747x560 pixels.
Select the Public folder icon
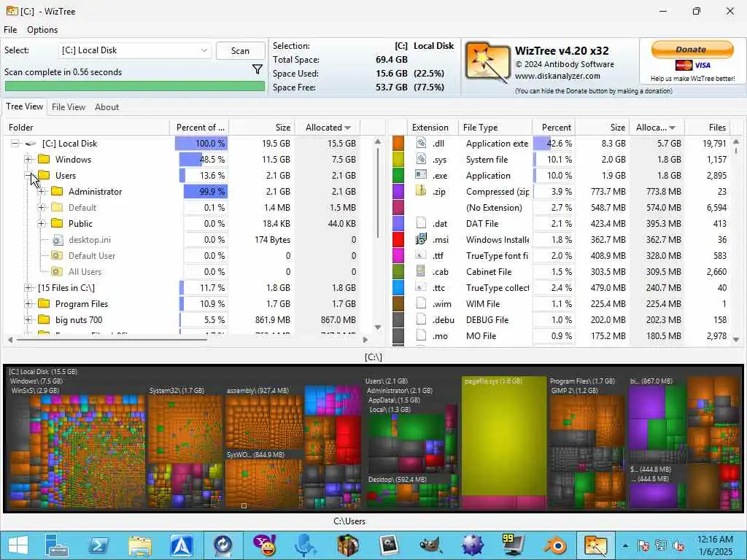(x=57, y=223)
